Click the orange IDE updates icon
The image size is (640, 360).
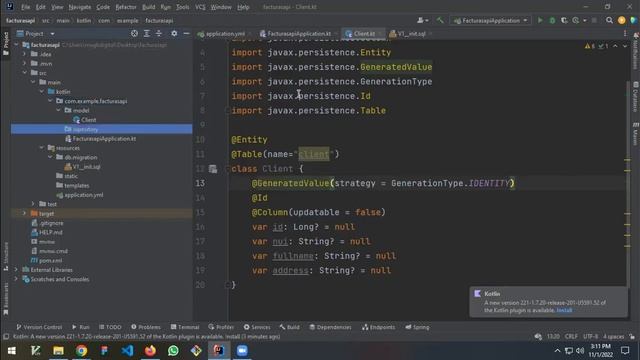pyautogui.click(x=622, y=20)
